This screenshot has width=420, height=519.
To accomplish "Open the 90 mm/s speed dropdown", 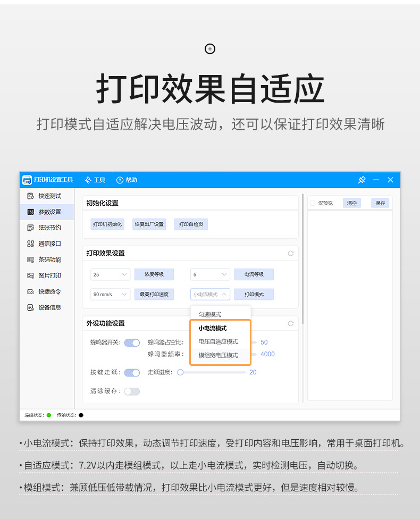I will click(x=110, y=294).
